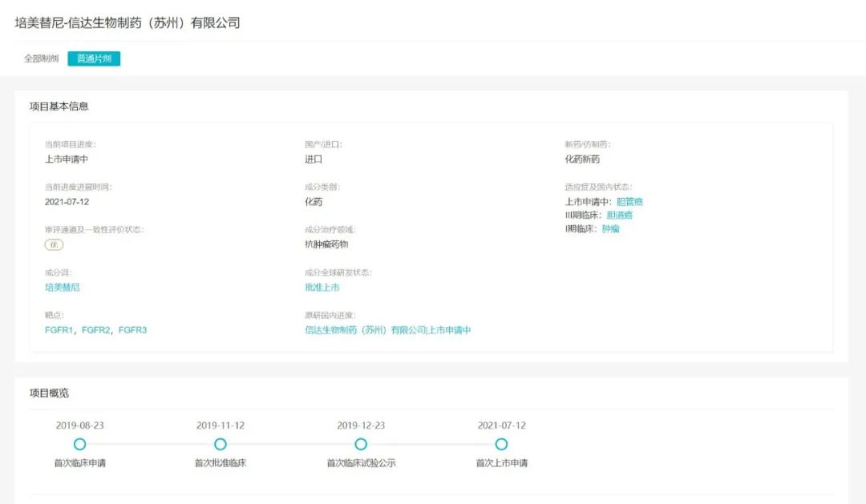This screenshot has height=504, width=866.
Task: Open the FGFR3 target link
Action: click(x=132, y=330)
